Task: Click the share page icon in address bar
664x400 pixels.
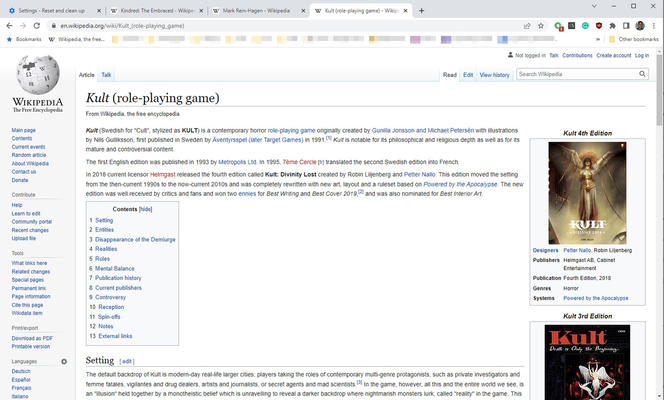Action: 527,26
